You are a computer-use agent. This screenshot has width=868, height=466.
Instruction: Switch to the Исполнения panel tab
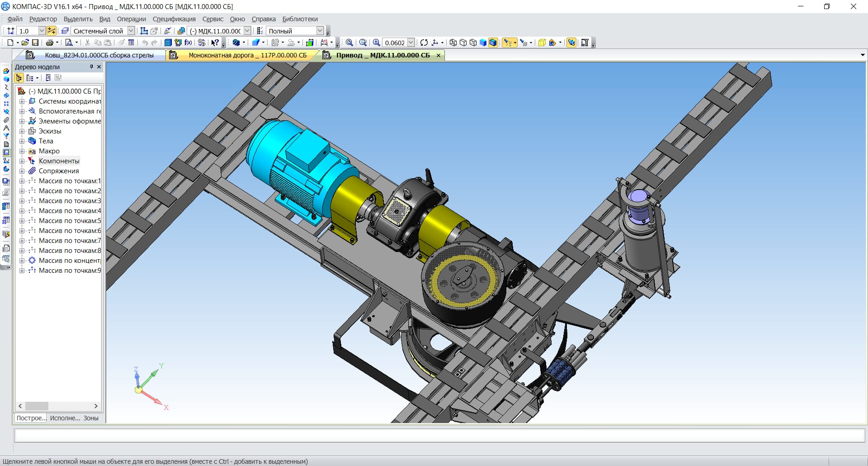[x=65, y=418]
